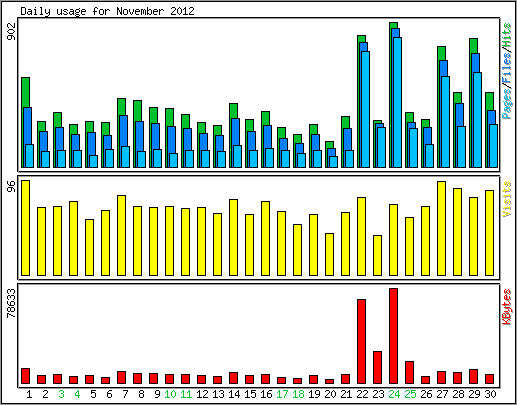This screenshot has width=517, height=405.
Task: Click the yellow Visits bar for day 27
Action: [x=441, y=228]
